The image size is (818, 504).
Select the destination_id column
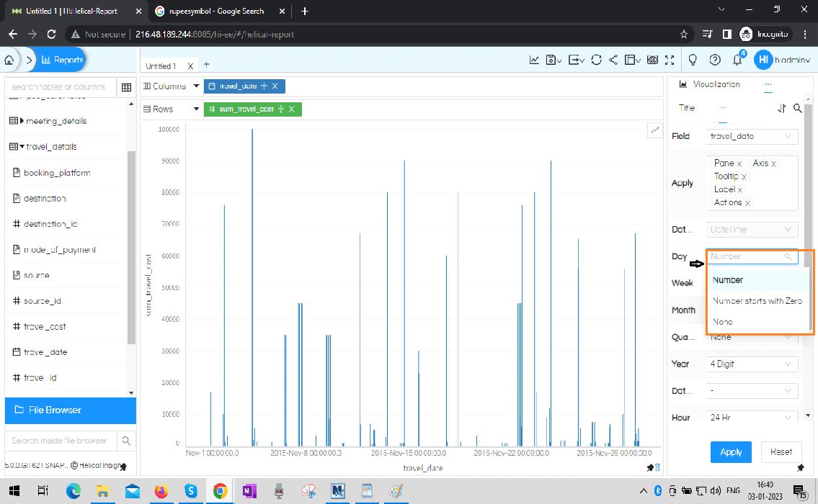50,224
